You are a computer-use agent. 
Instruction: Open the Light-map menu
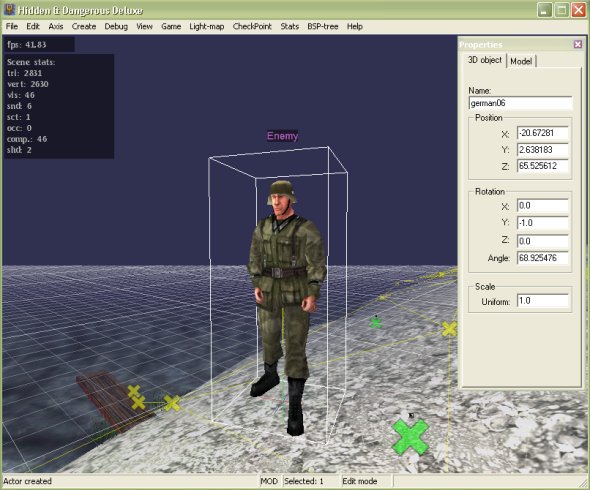(x=207, y=26)
